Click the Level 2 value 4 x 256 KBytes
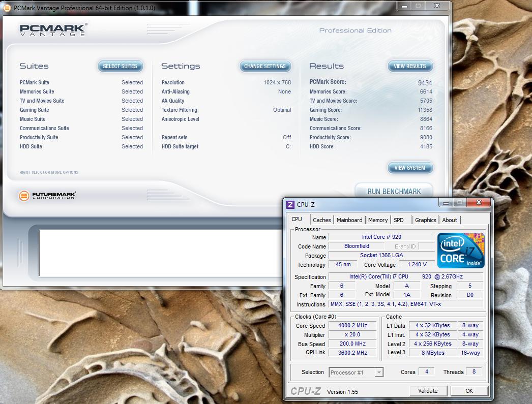The width and height of the screenshot is (532, 404). pos(433,344)
